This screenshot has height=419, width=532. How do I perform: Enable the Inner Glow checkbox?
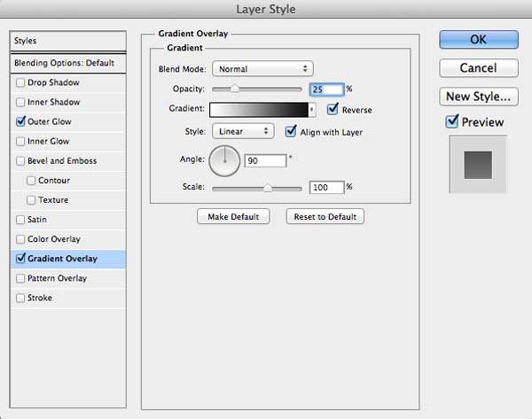[20, 142]
